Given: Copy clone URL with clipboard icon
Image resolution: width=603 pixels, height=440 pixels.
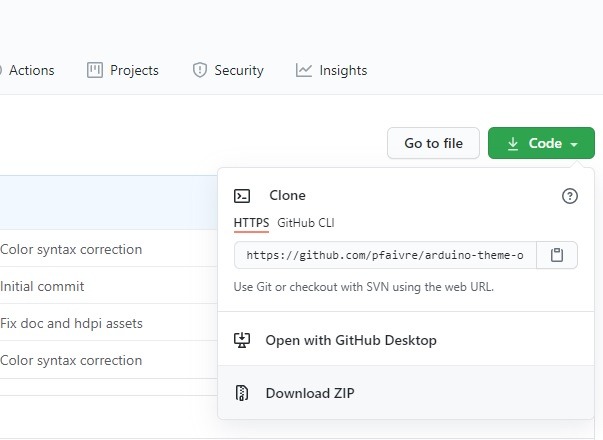Looking at the screenshot, I should [557, 255].
